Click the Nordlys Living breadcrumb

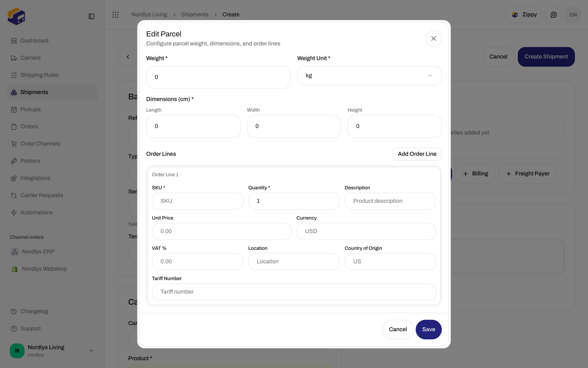[x=149, y=15]
